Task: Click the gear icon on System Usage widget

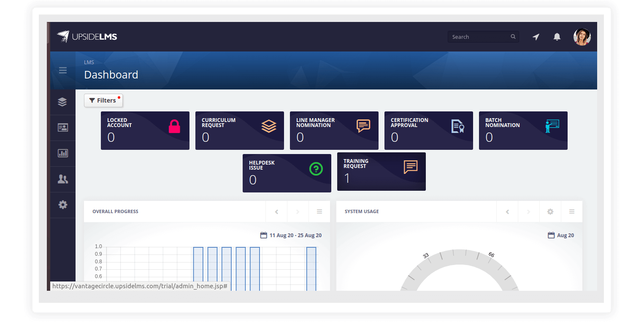Action: coord(550,211)
